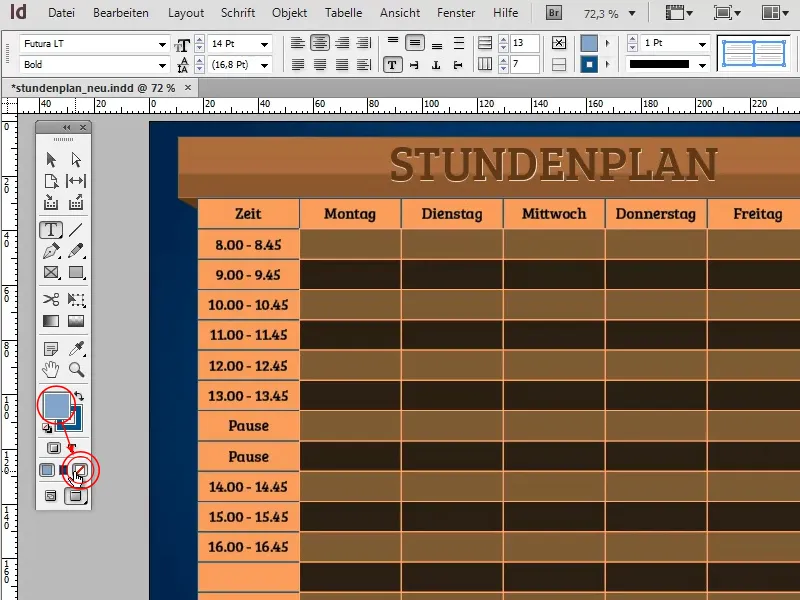Open the Schrift menu
800x600 pixels.
(x=238, y=13)
